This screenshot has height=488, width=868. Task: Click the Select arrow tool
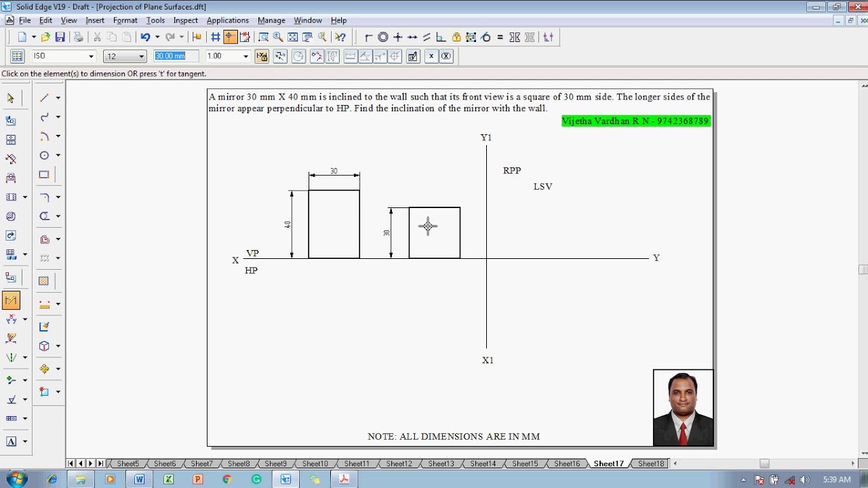[11, 98]
